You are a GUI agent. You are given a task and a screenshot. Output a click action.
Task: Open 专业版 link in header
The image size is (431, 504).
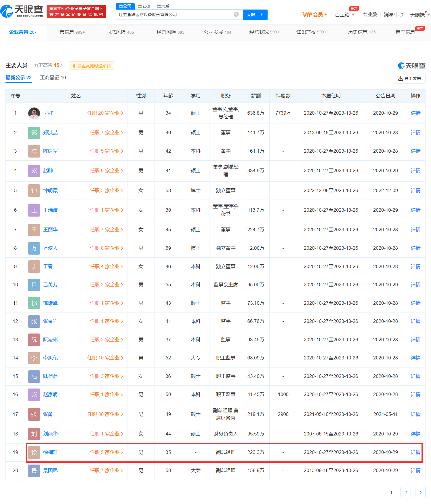pyautogui.click(x=370, y=15)
